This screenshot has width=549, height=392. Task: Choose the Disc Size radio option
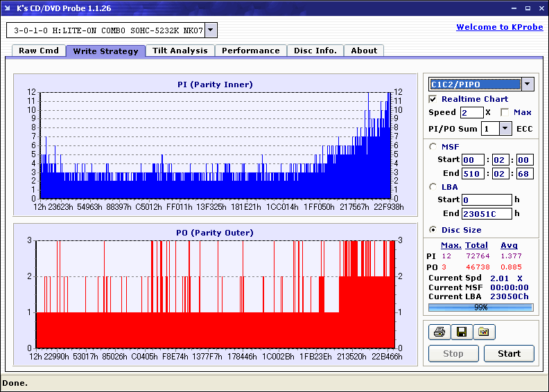433,230
